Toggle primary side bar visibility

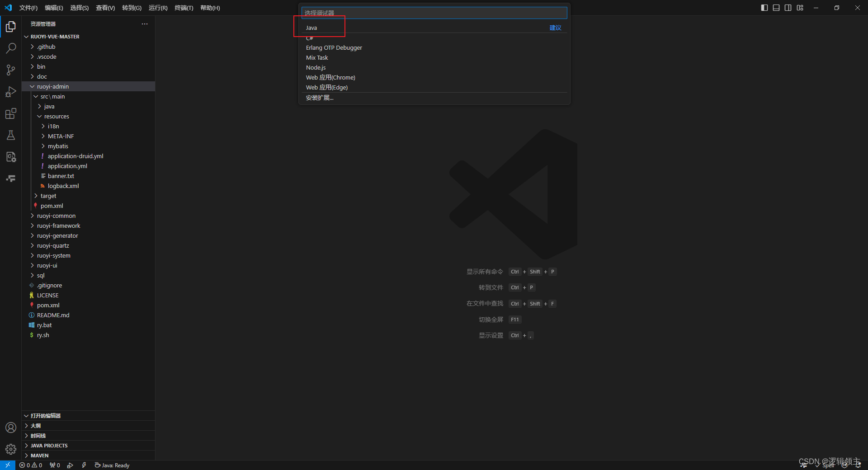(764, 8)
